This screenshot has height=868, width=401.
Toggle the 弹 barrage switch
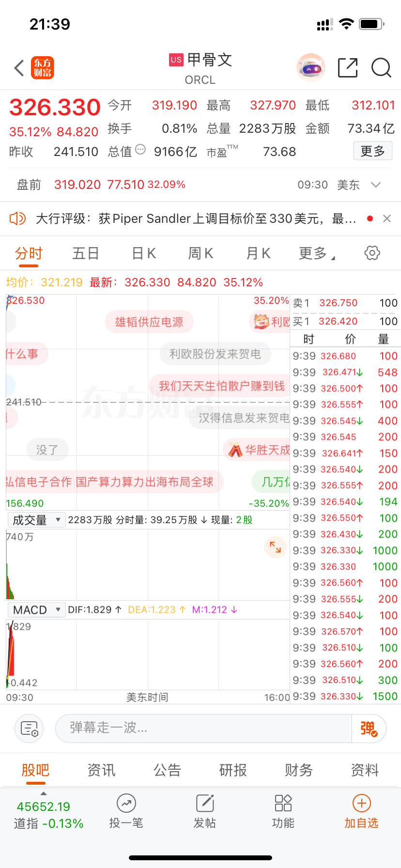[369, 728]
